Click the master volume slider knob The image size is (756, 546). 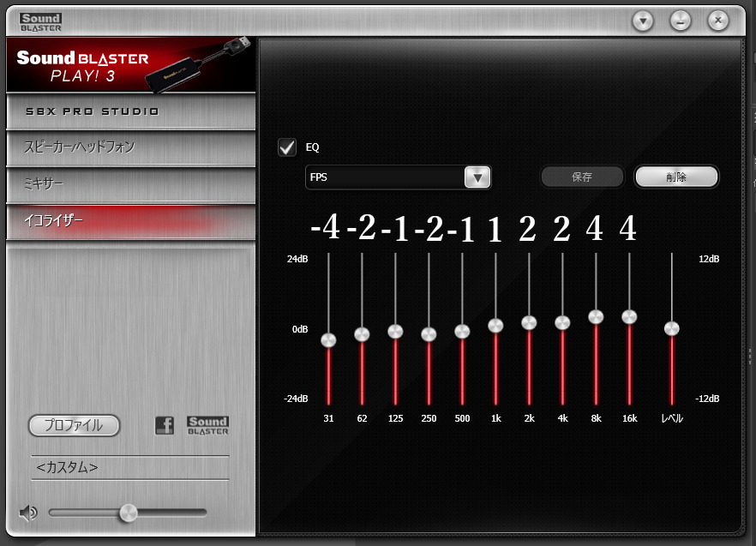click(x=129, y=513)
